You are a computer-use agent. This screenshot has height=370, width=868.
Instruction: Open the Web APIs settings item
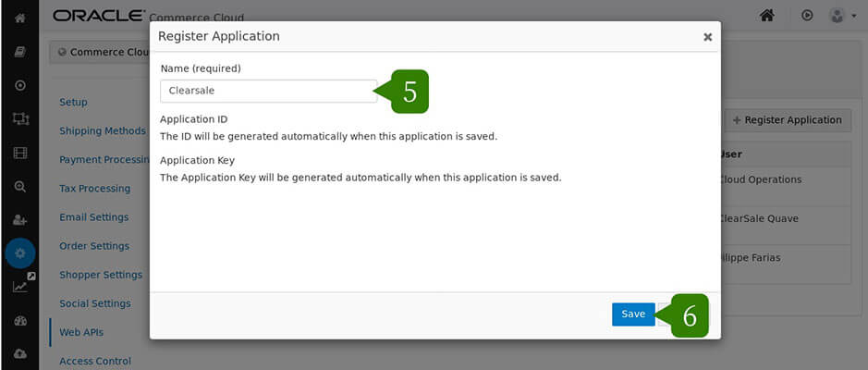[82, 332]
